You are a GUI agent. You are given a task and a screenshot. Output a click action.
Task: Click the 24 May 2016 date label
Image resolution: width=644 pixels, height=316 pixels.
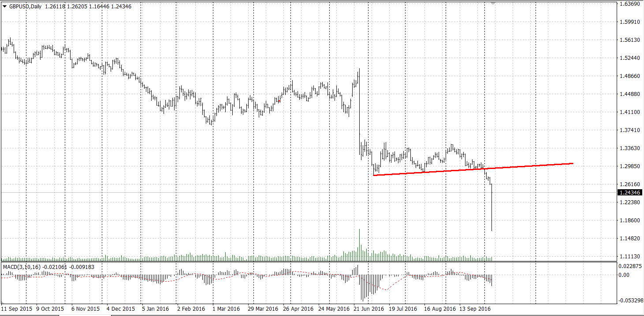334,309
